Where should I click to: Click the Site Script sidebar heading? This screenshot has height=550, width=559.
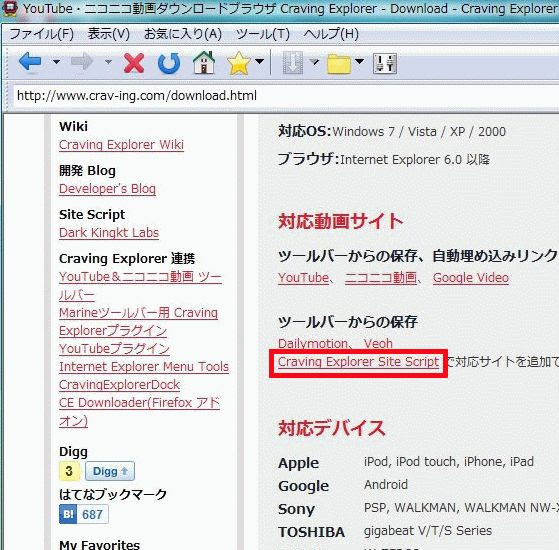point(92,215)
